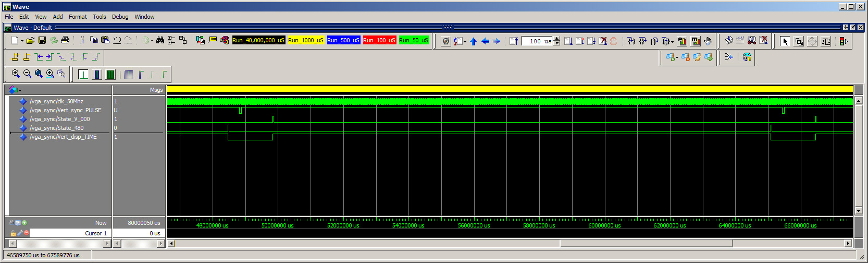Screen dimensions: 868x263
Task: Click the Run simulation icon
Action: point(568,41)
